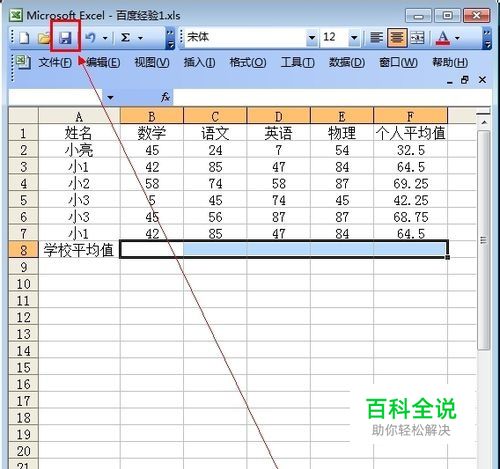Open the 帮助(H) menu

pos(450,62)
